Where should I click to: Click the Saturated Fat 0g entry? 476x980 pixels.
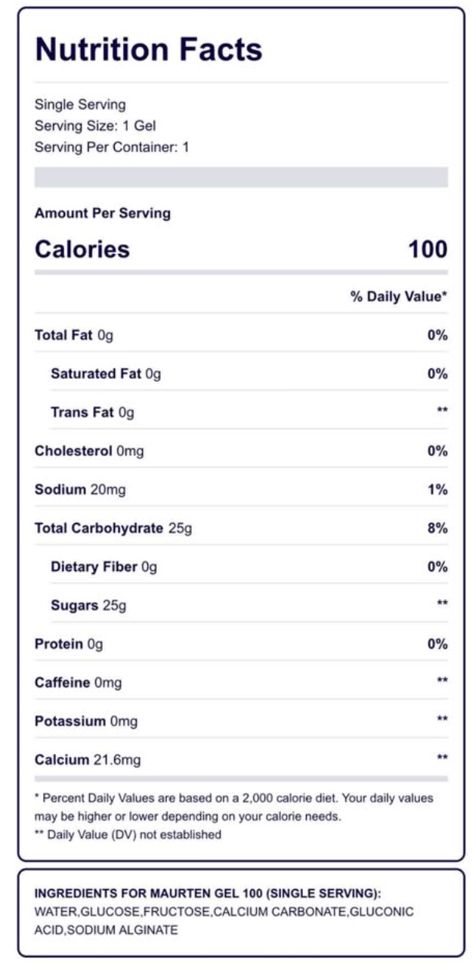point(106,374)
